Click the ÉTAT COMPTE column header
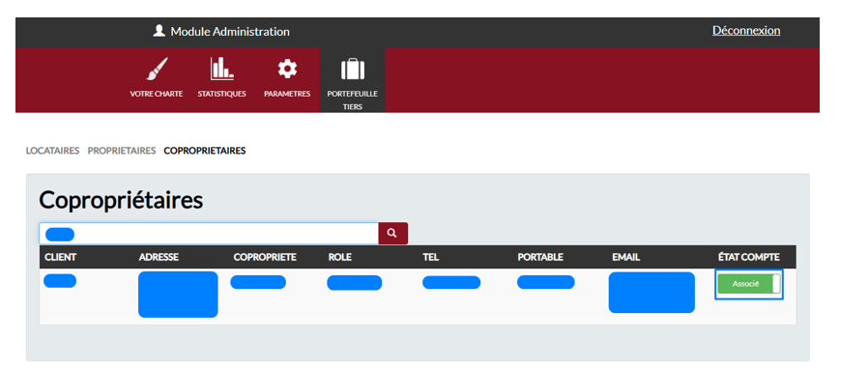Viewport: 868px width, 368px height. click(x=748, y=257)
